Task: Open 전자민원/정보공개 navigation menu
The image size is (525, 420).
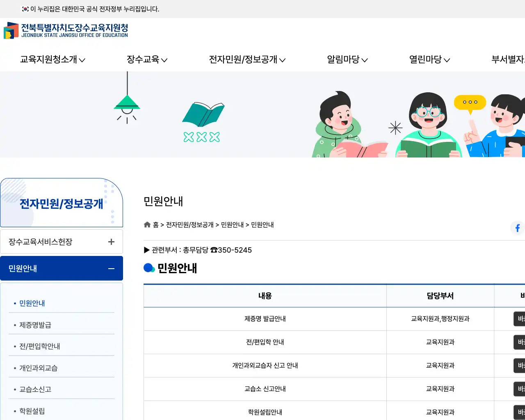Action: (247, 59)
